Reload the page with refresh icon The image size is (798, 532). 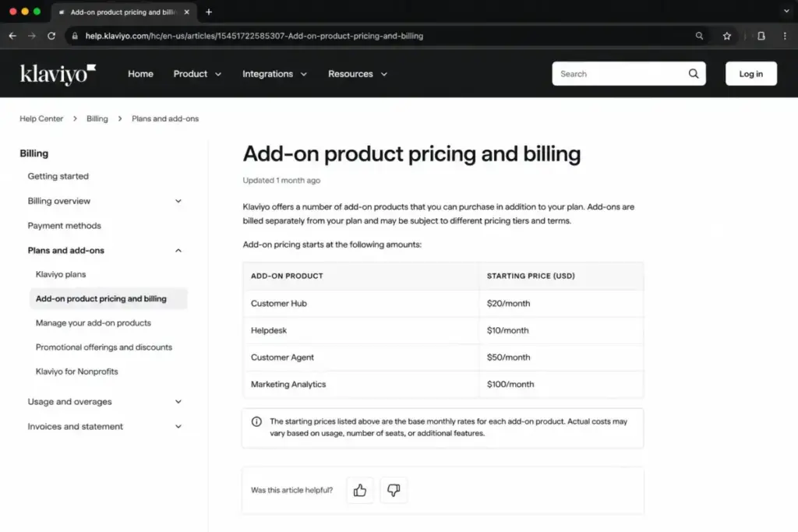51,36
